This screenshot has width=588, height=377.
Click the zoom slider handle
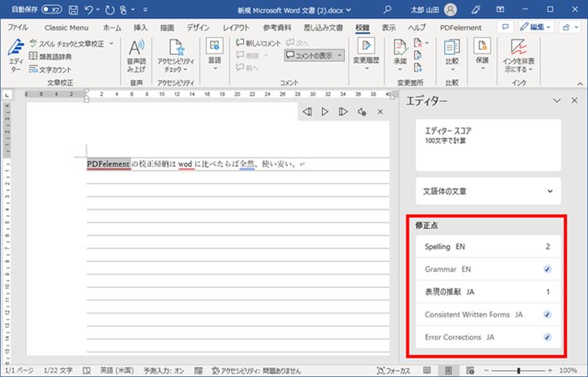tap(519, 371)
